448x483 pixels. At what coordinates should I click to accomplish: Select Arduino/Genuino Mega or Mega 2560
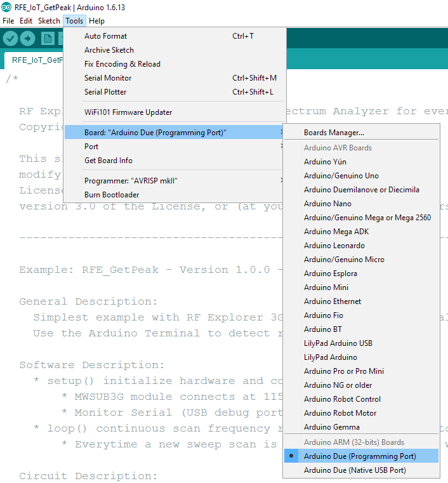coord(362,218)
